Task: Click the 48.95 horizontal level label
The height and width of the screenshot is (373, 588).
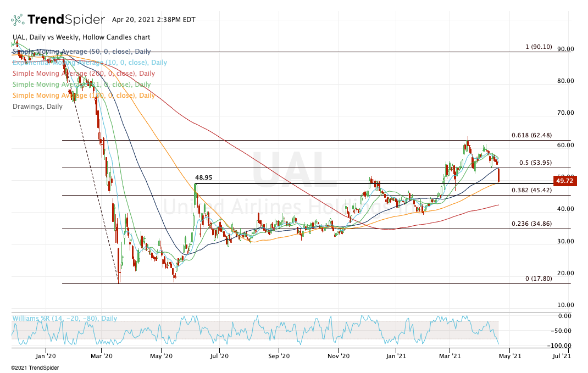Action: click(204, 177)
